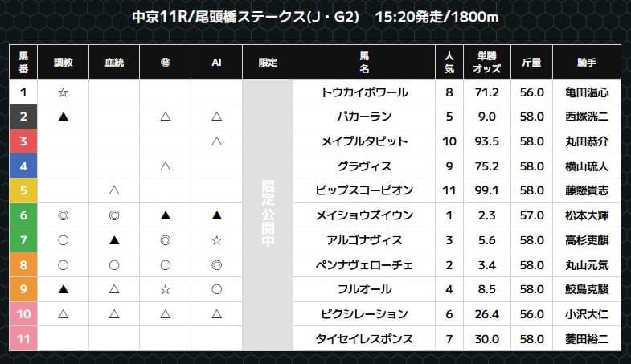
Task: Click the ㊙ secret column header icon
Action: [x=165, y=62]
